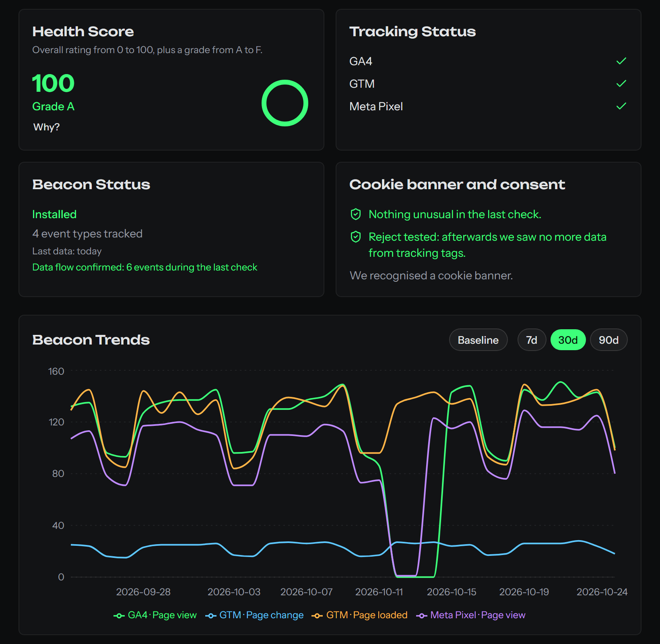660x644 pixels.
Task: Click the Meta Pixel green checkmark icon
Action: point(621,106)
